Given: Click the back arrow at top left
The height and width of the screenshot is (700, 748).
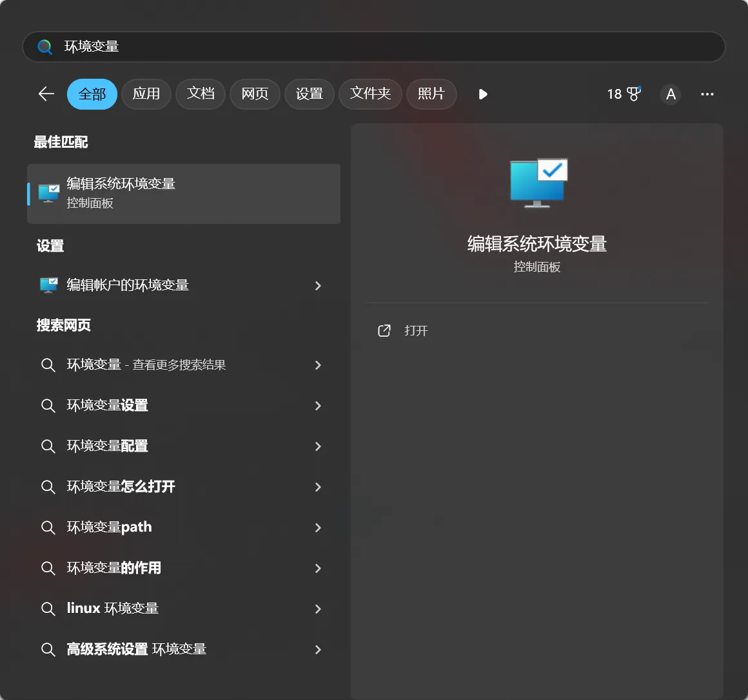Looking at the screenshot, I should pyautogui.click(x=45, y=94).
